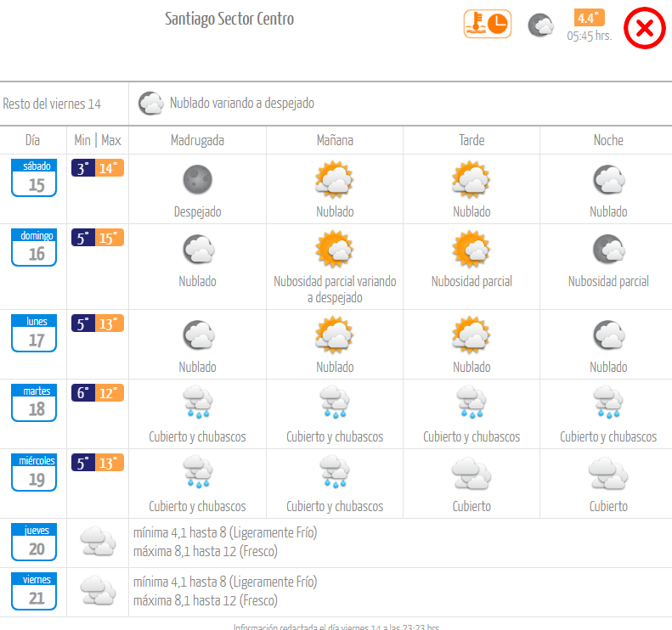Click martes mañana rain showers icon

click(334, 402)
